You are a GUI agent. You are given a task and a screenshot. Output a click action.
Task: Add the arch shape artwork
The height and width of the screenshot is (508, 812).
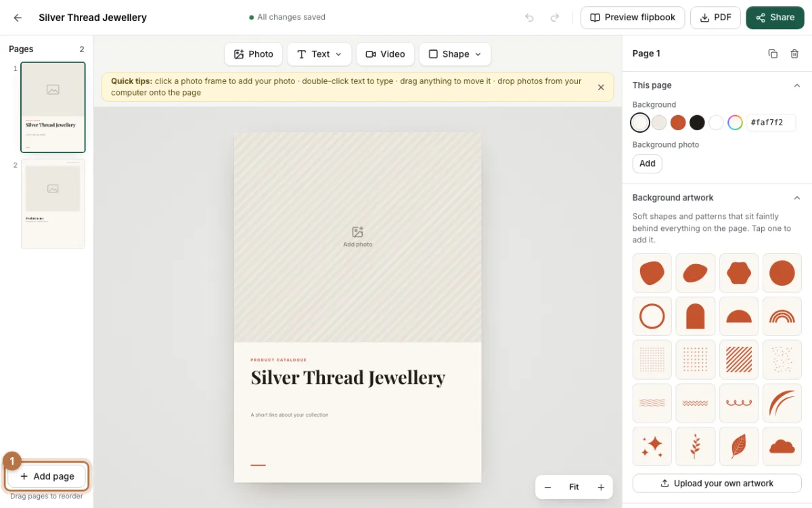(696, 316)
